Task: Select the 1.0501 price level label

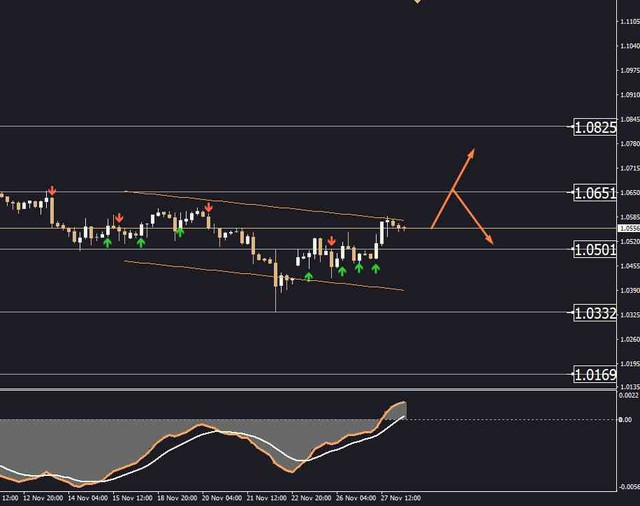Action: click(595, 249)
